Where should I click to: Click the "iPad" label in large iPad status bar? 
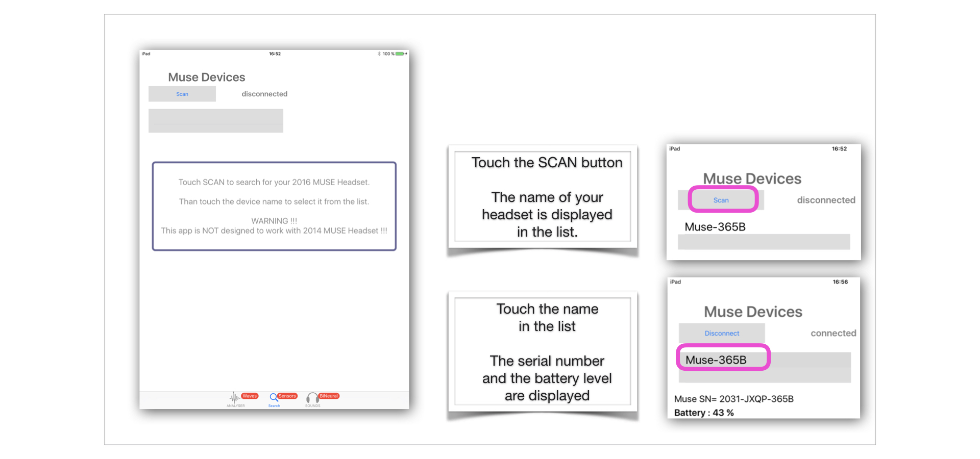[x=146, y=54]
